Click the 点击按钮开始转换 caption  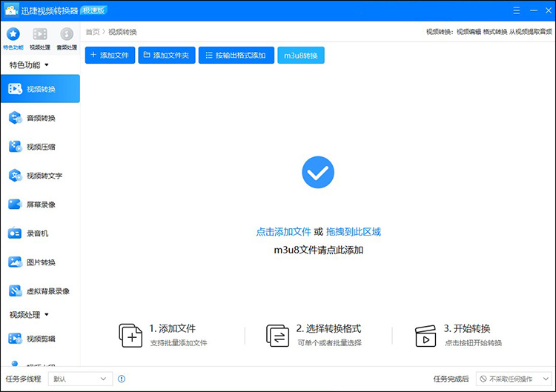[474, 343]
